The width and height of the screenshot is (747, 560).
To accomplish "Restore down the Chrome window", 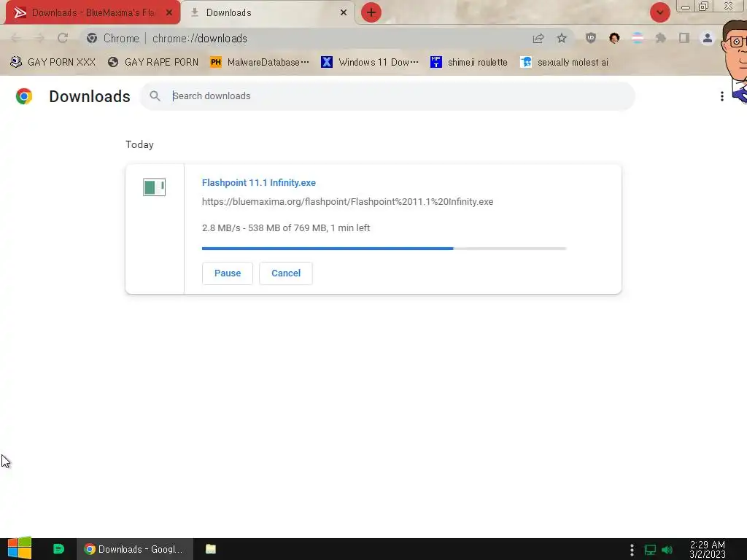I will coord(704,7).
